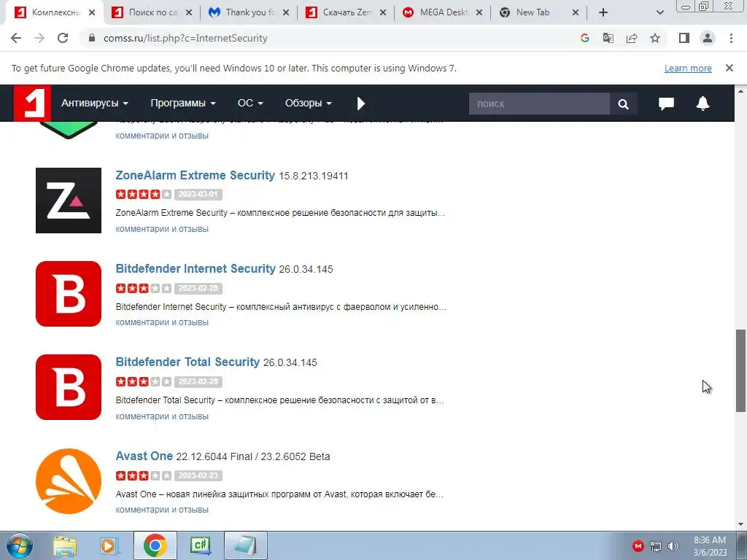747x560 pixels.
Task: Open the comments speech bubble icon
Action: (666, 104)
